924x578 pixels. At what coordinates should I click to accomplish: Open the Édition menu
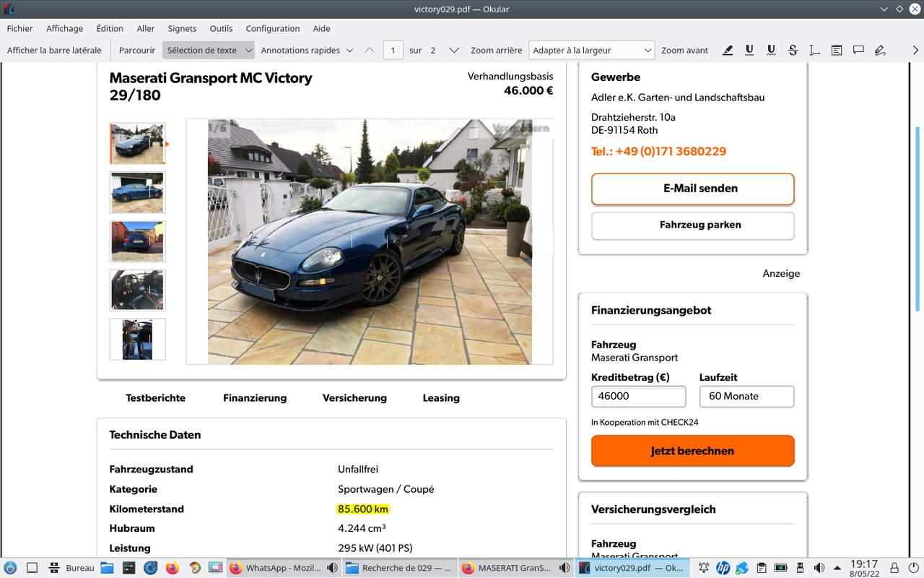click(110, 29)
